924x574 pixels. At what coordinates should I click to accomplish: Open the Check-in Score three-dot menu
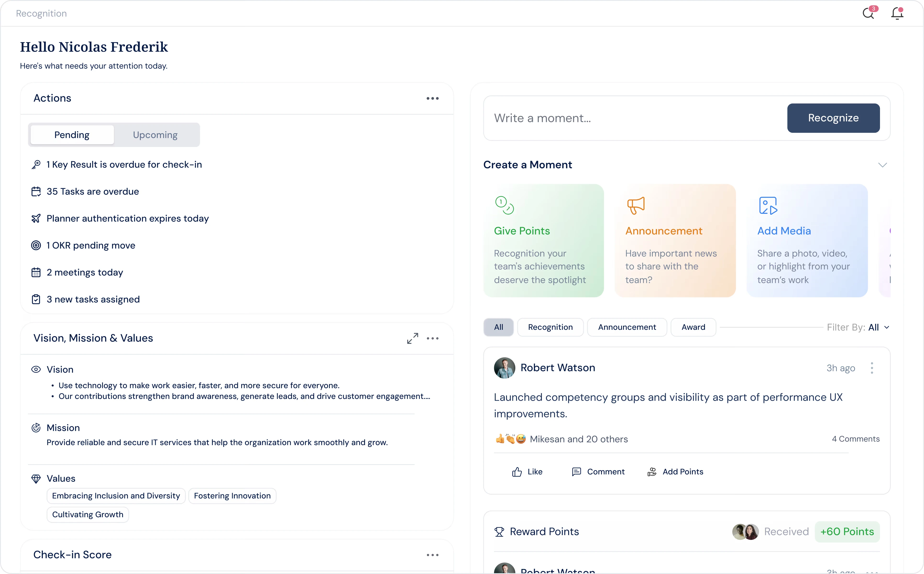pos(433,555)
